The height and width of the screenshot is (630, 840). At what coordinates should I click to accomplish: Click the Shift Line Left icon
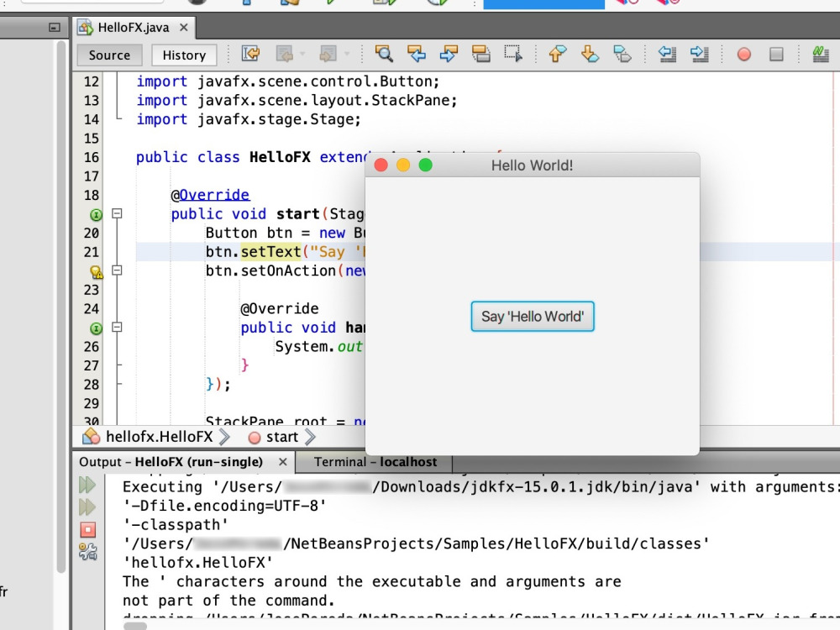pos(667,54)
